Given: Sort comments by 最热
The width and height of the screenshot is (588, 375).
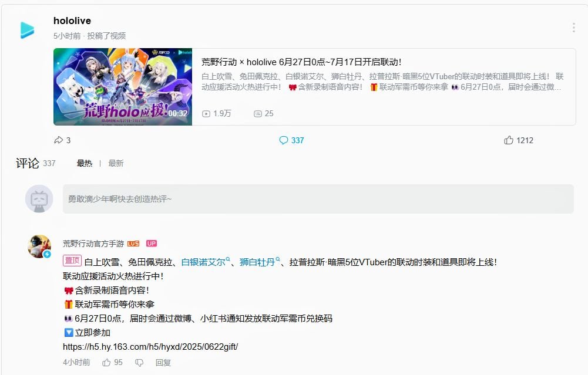Looking at the screenshot, I should click(x=85, y=163).
